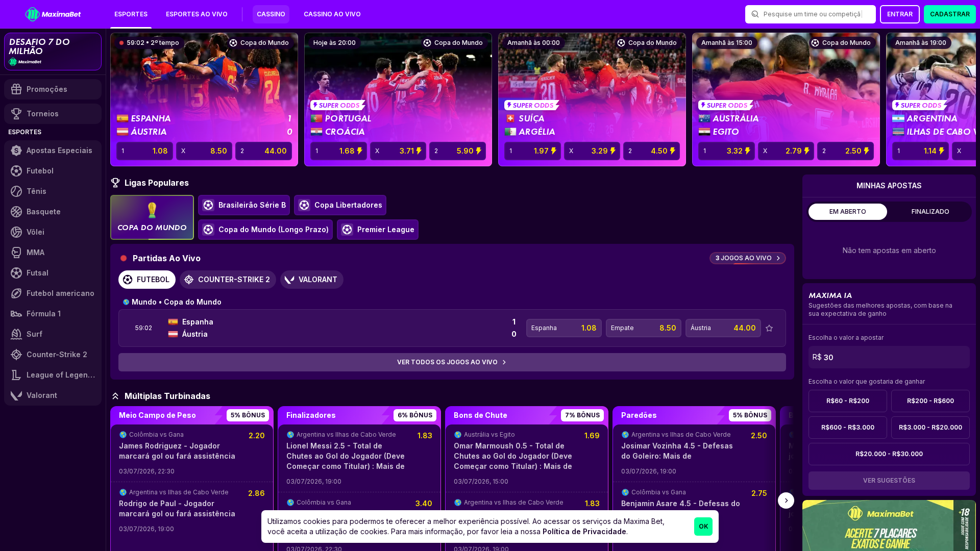Open the Cassino tab

point(271,14)
